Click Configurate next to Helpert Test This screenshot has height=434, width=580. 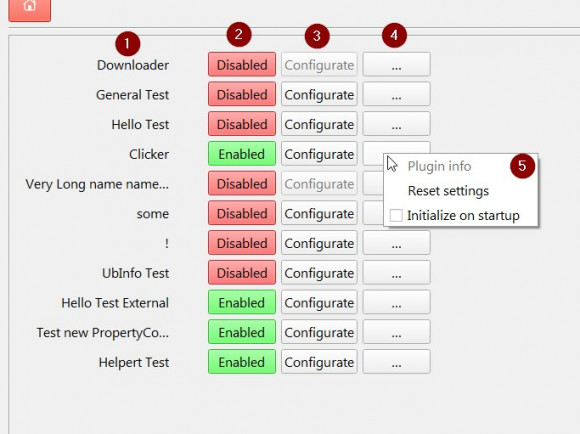coord(319,362)
